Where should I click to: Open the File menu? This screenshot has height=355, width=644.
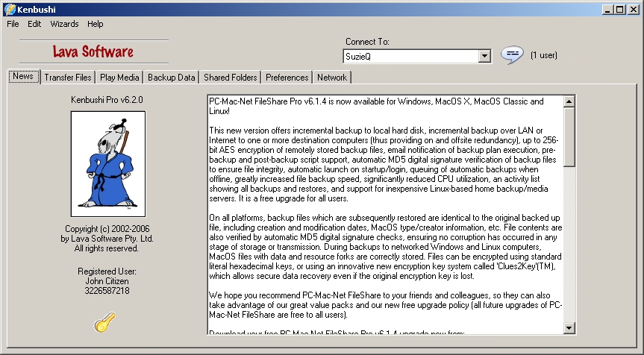pyautogui.click(x=13, y=24)
